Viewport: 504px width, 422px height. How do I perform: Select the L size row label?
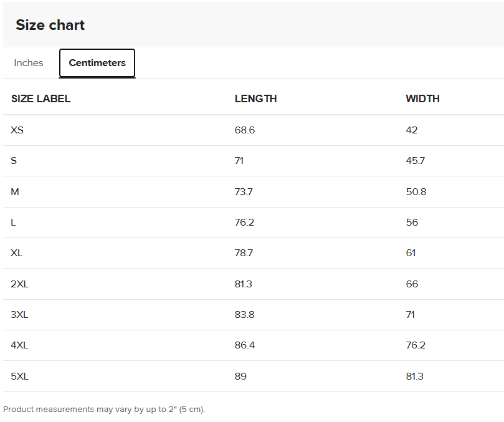(13, 223)
